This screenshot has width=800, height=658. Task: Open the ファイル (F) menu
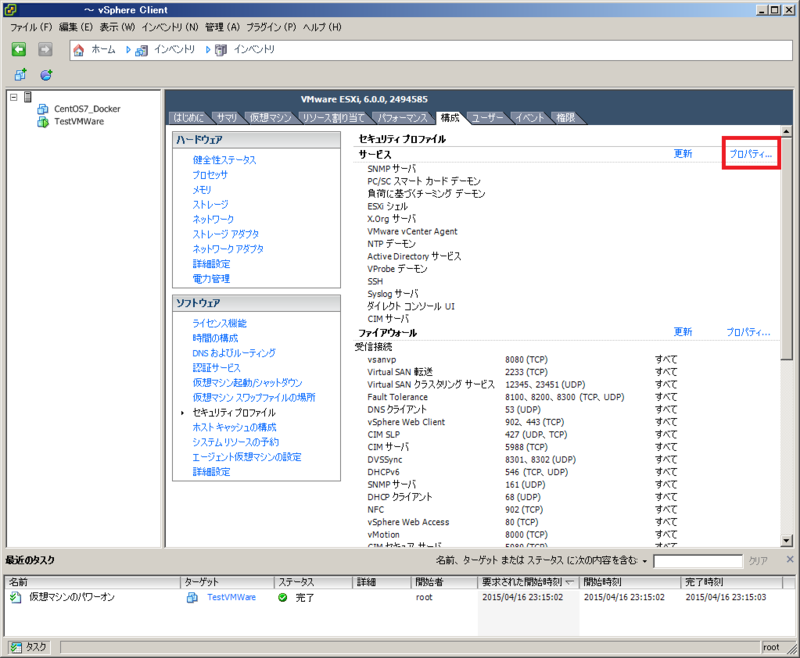click(x=31, y=27)
